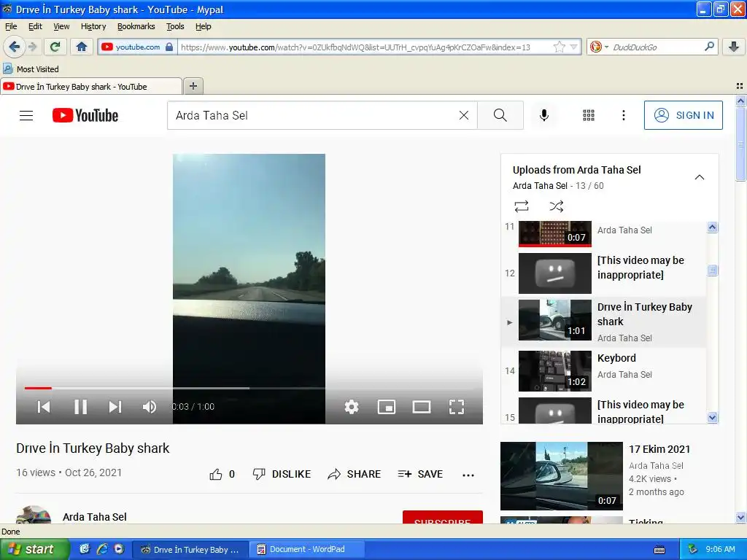Switch to Document - WordPad in taskbar
Screen dimensions: 747x560
click(308, 549)
